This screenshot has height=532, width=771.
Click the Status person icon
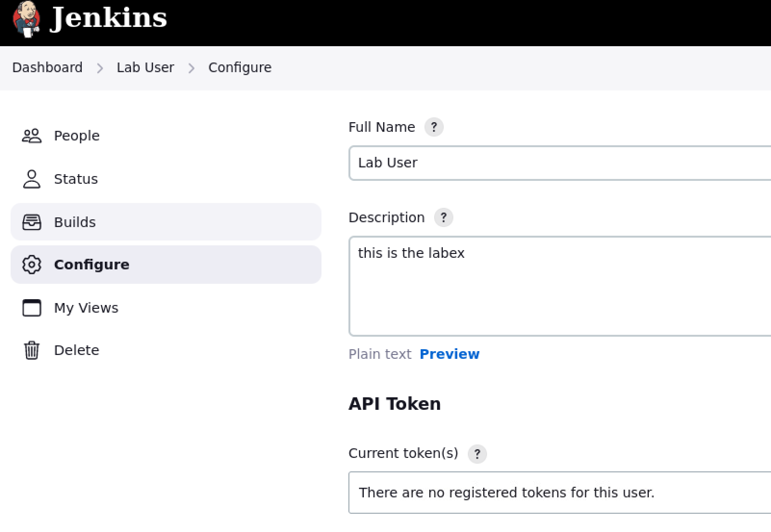point(32,179)
